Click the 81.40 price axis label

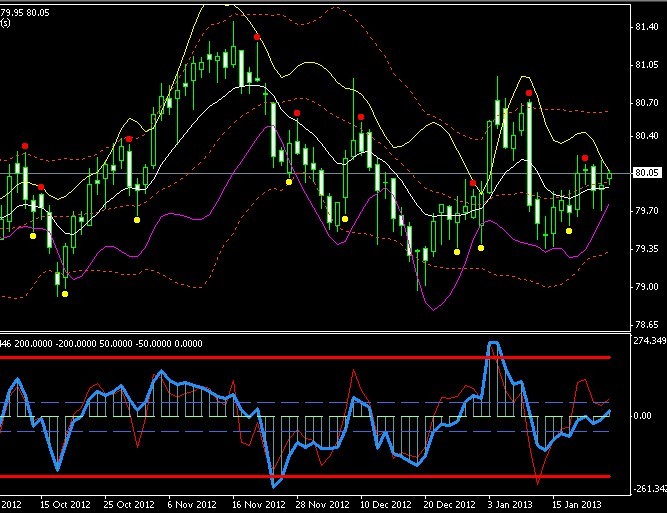pyautogui.click(x=647, y=27)
